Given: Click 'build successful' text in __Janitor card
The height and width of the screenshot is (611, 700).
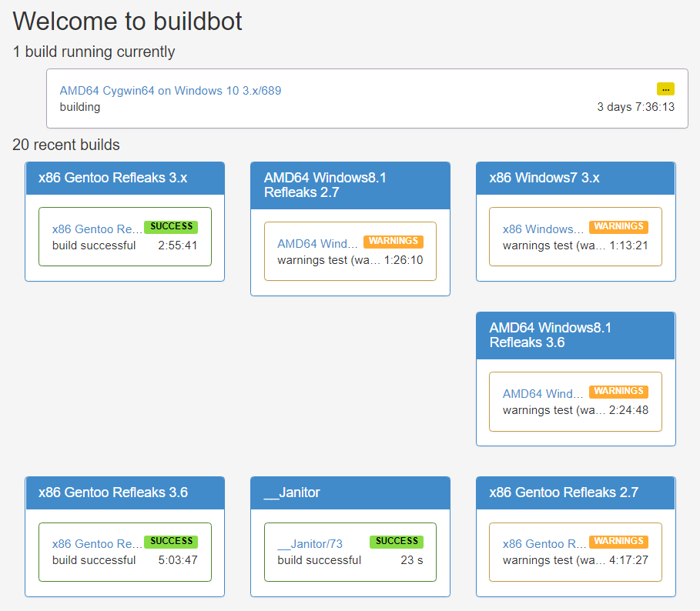Looking at the screenshot, I should click(x=319, y=560).
